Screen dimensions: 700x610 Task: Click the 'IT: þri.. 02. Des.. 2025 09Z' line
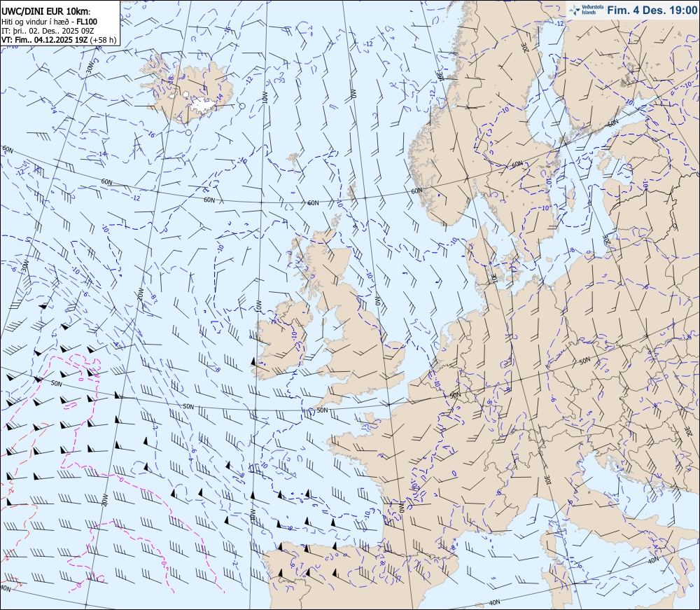48,30
